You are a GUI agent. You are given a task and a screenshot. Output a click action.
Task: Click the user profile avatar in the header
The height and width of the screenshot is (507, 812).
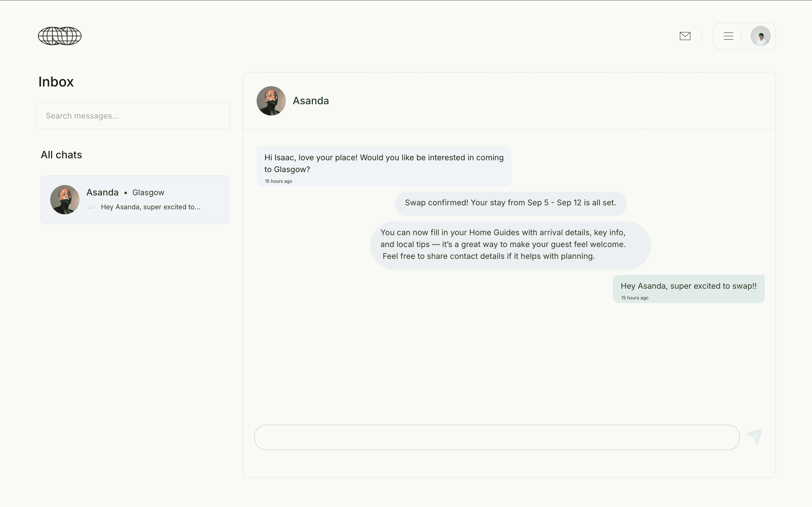pyautogui.click(x=760, y=36)
